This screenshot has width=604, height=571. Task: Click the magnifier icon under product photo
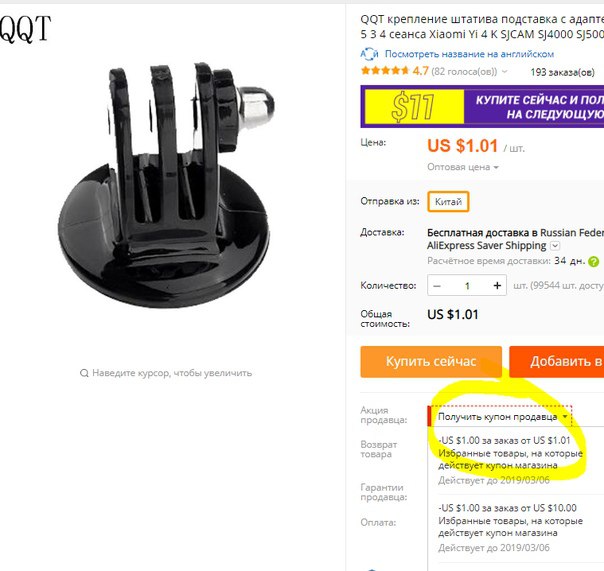[x=84, y=373]
